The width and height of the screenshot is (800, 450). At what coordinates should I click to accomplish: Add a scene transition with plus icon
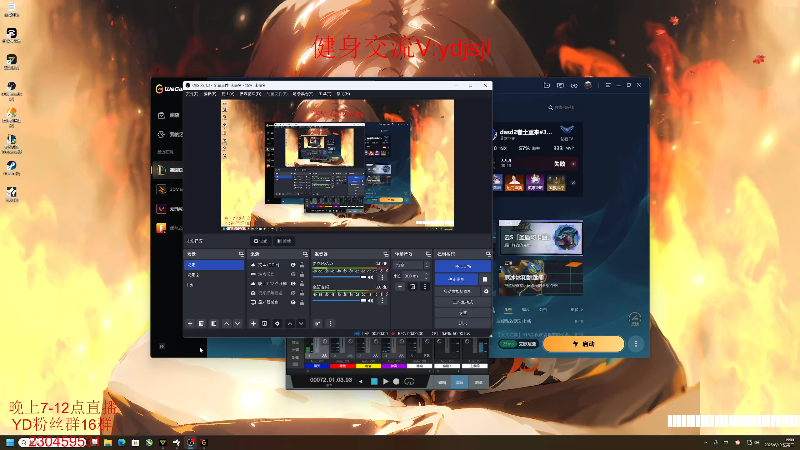401,287
